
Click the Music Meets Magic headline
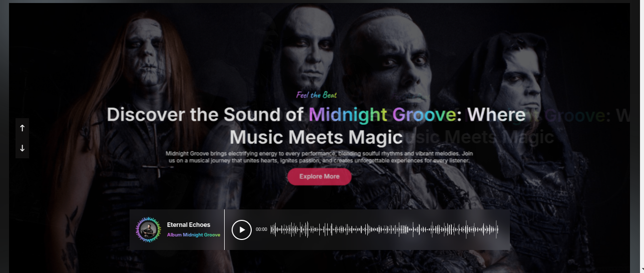pyautogui.click(x=316, y=137)
